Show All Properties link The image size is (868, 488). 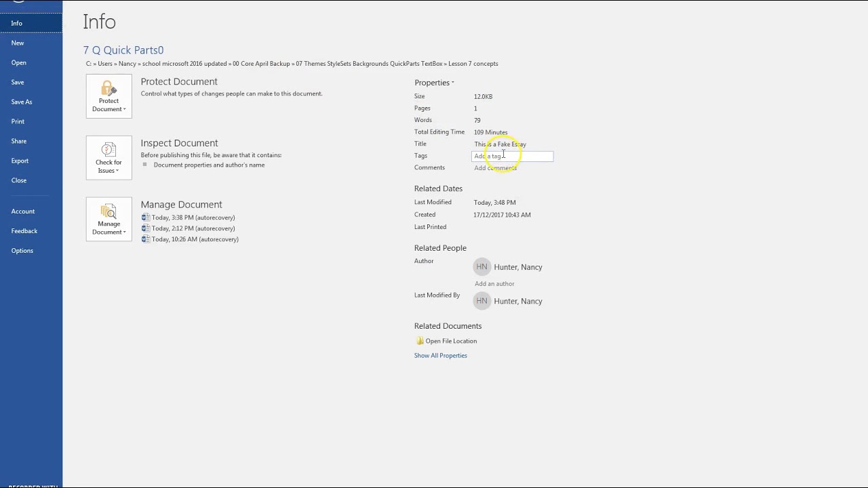coord(441,356)
